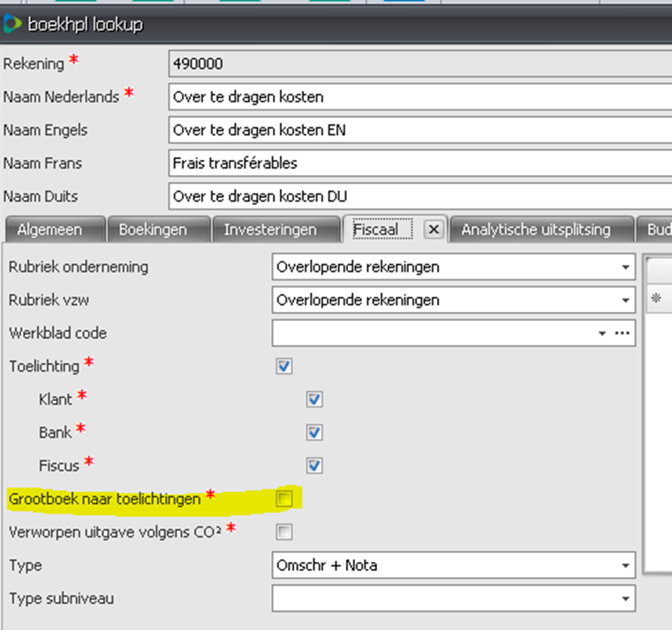Open the Rubriek vzw dropdown list
This screenshot has width=672, height=630.
(625, 300)
